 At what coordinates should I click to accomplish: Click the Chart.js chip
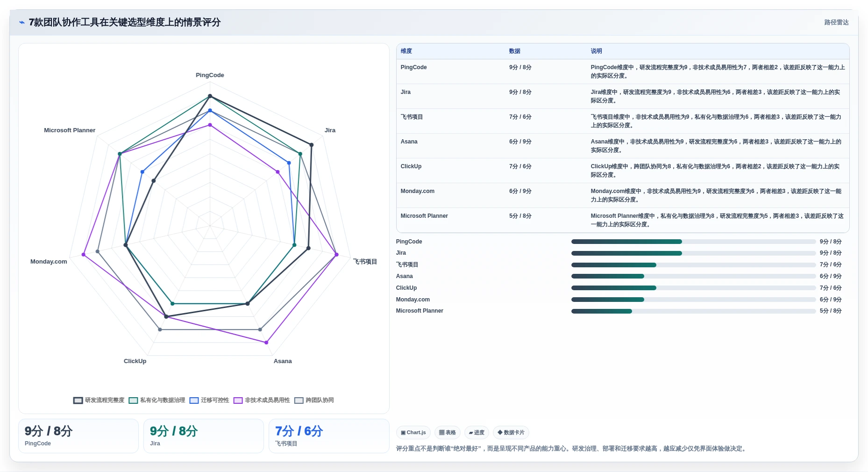click(x=413, y=433)
